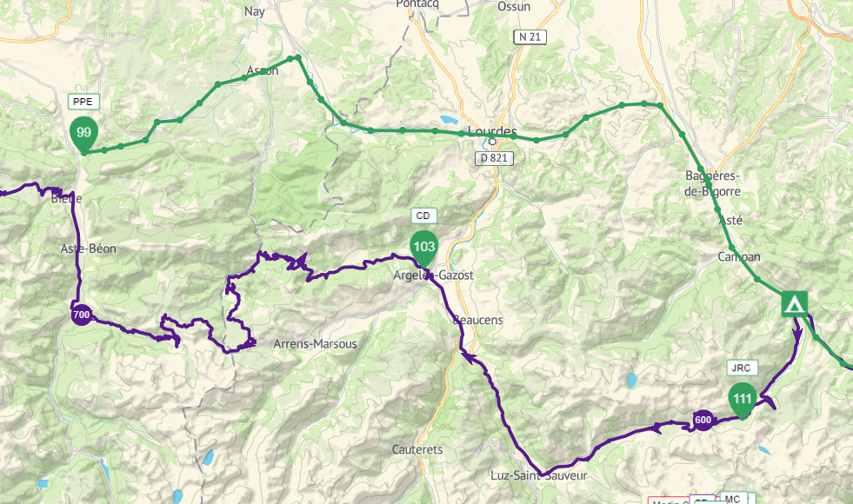
Task: Click the green rider marker numbered 99
Action: click(83, 135)
